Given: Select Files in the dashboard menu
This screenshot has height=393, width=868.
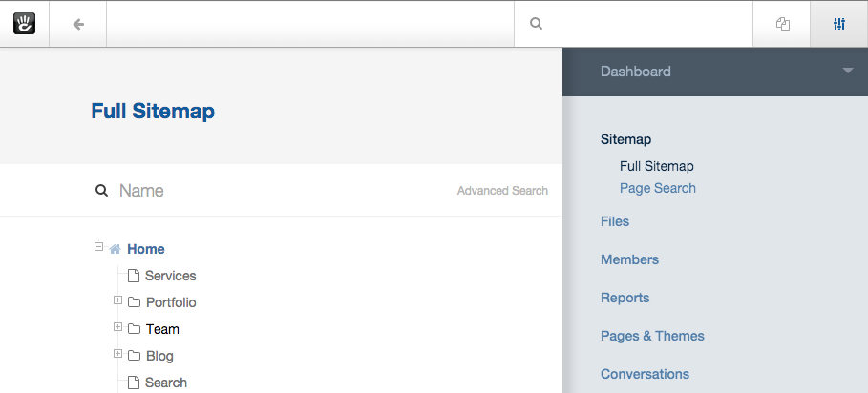Looking at the screenshot, I should pyautogui.click(x=615, y=221).
